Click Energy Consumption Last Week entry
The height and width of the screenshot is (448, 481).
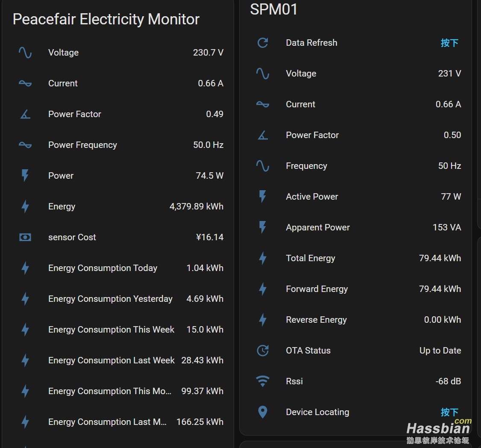[111, 360]
